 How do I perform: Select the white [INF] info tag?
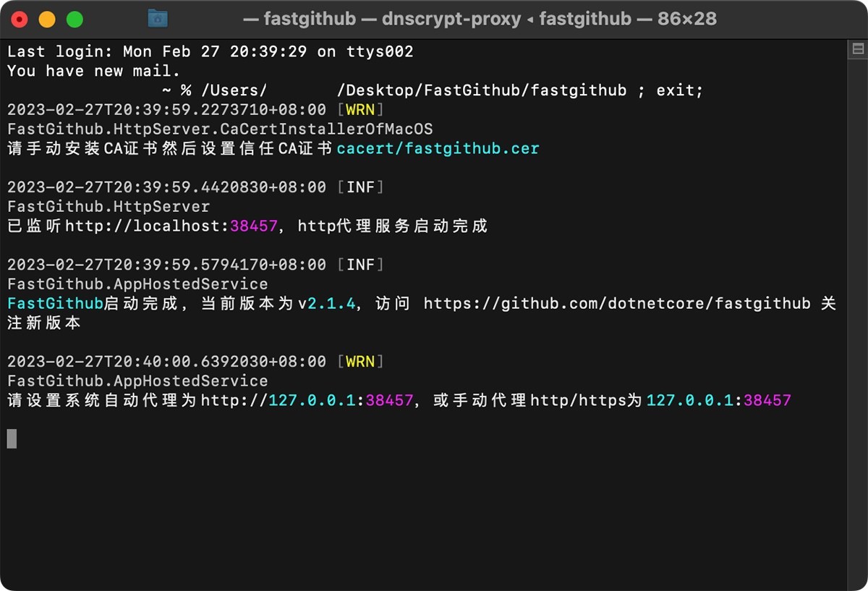[362, 187]
